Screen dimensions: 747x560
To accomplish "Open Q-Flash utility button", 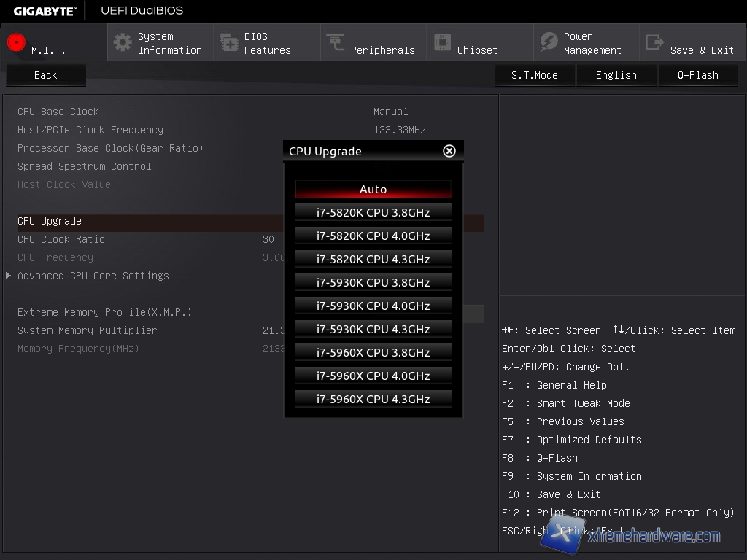I will click(x=697, y=75).
